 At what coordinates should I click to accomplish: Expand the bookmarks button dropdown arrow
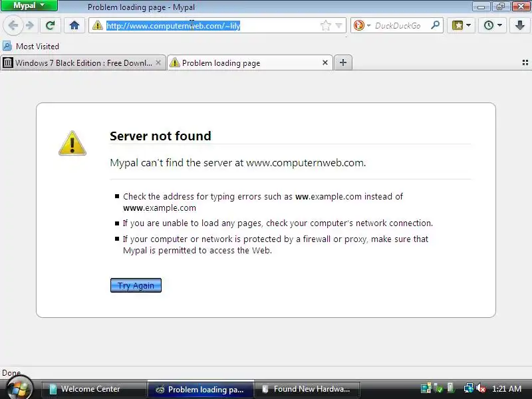[x=469, y=25]
